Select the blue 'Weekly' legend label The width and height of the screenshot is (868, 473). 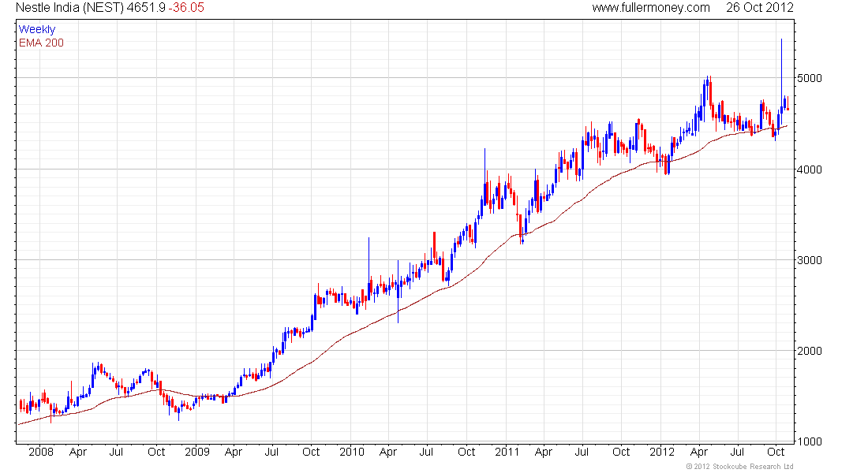click(x=37, y=29)
